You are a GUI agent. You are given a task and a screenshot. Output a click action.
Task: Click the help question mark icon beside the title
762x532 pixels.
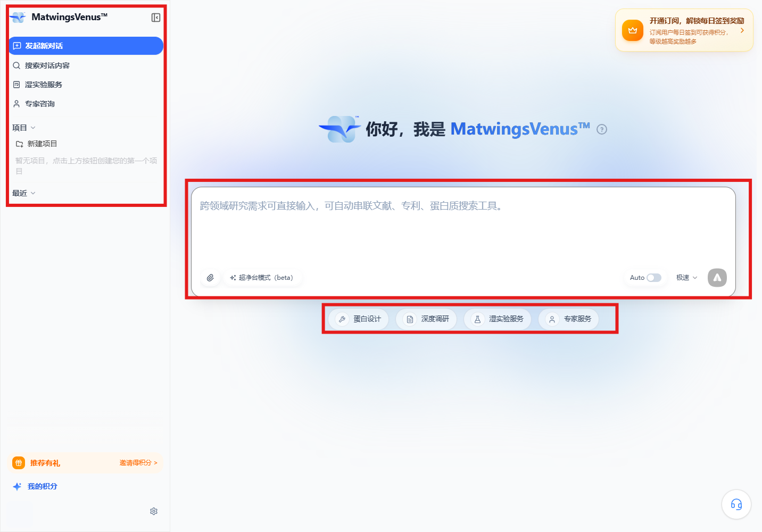point(602,129)
